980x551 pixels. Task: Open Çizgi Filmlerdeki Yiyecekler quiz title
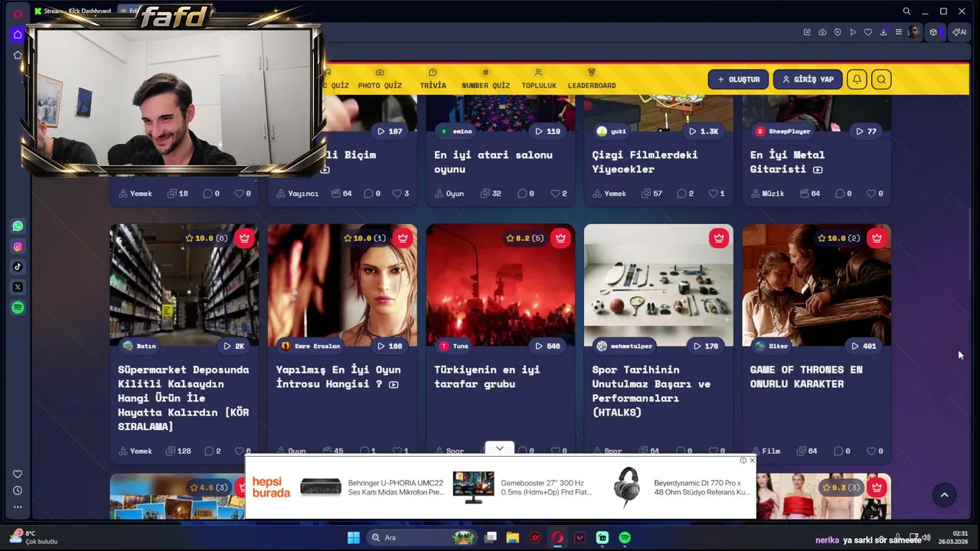[x=645, y=161]
